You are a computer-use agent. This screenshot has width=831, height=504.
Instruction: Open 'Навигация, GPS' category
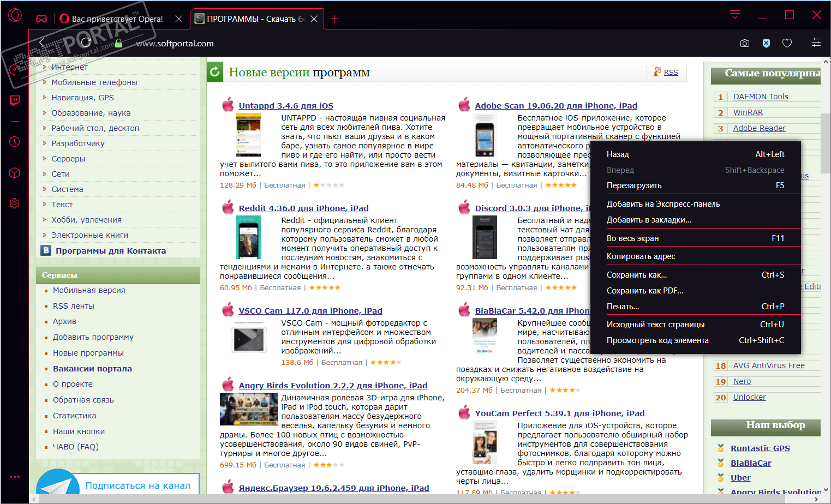click(x=82, y=98)
